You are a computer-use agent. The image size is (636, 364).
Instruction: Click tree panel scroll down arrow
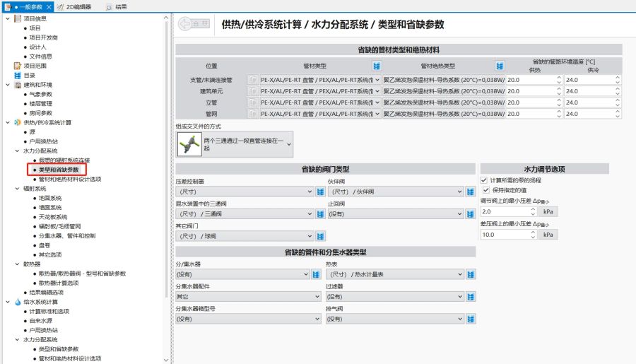coord(166,360)
